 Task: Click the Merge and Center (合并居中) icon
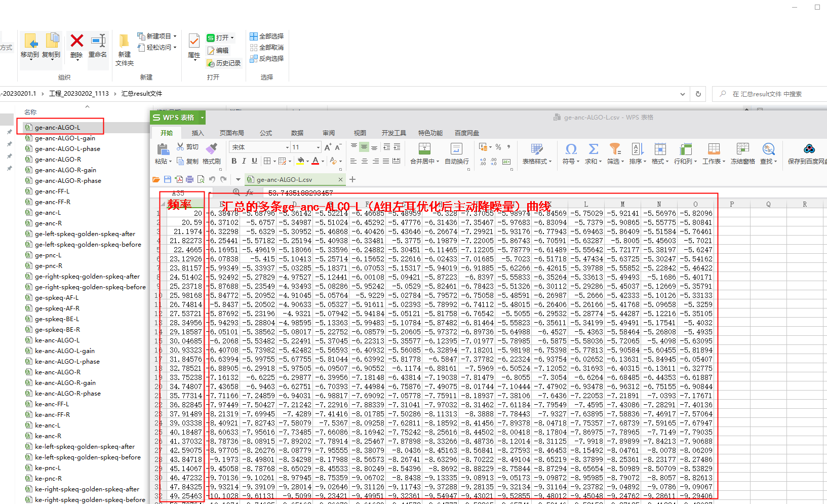(424, 148)
